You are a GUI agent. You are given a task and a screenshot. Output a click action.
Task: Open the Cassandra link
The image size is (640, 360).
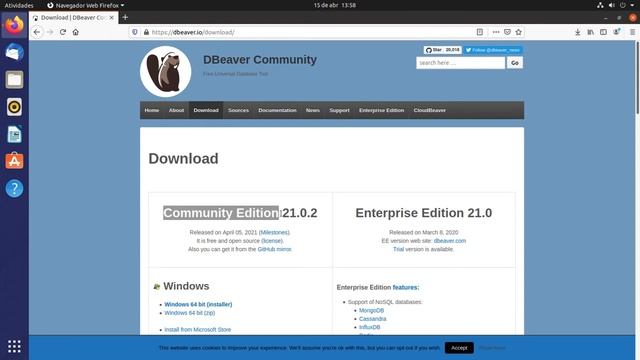click(372, 319)
